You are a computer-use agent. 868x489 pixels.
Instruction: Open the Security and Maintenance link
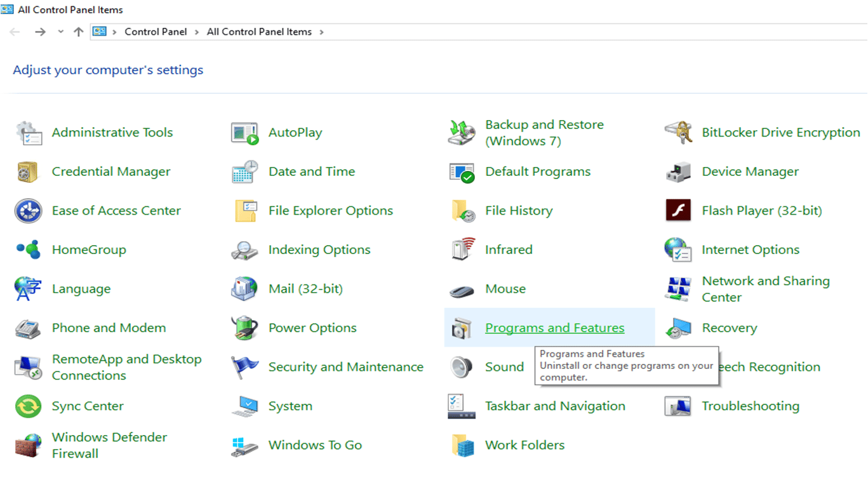point(346,366)
